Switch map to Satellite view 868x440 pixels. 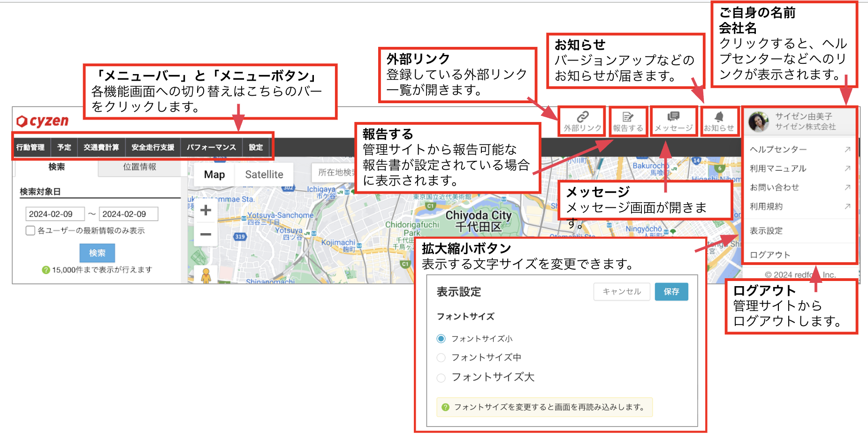[x=264, y=174]
